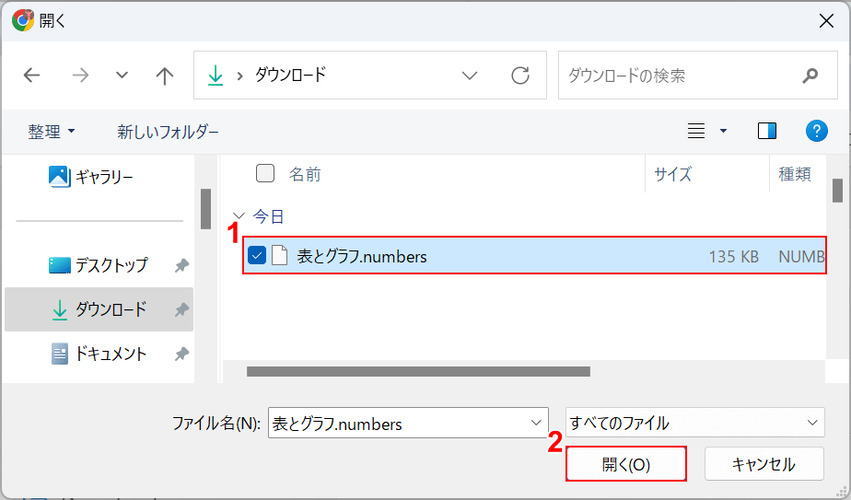The image size is (851, 500).
Task: Sort by the 種類 column header
Action: 795,174
